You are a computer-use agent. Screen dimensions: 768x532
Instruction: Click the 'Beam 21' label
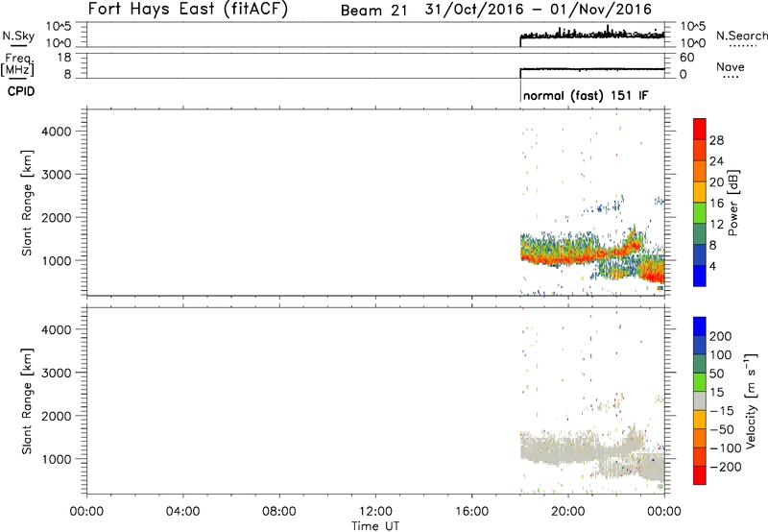click(x=373, y=11)
